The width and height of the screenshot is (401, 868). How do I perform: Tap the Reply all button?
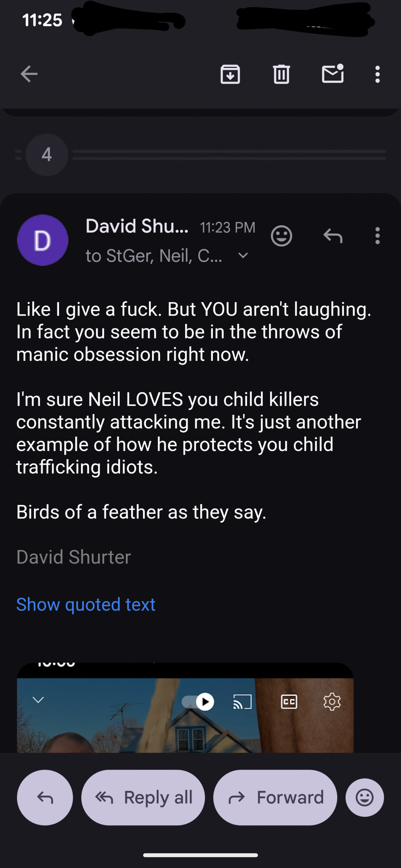click(143, 797)
